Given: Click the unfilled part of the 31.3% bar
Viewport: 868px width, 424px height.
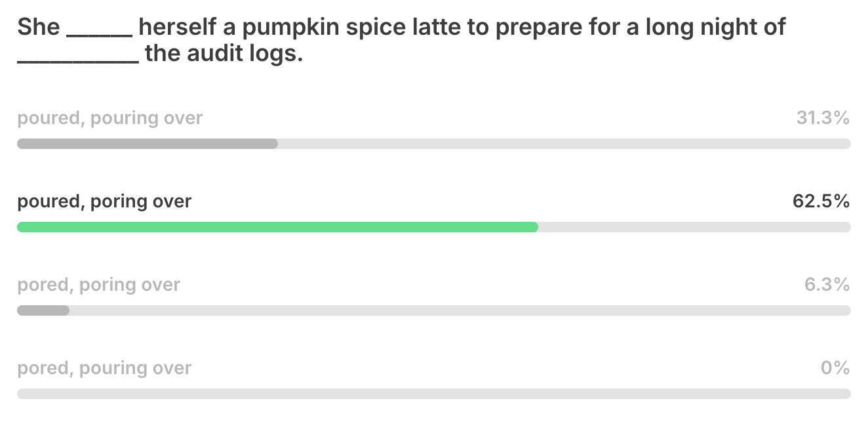Looking at the screenshot, I should pyautogui.click(x=564, y=144).
